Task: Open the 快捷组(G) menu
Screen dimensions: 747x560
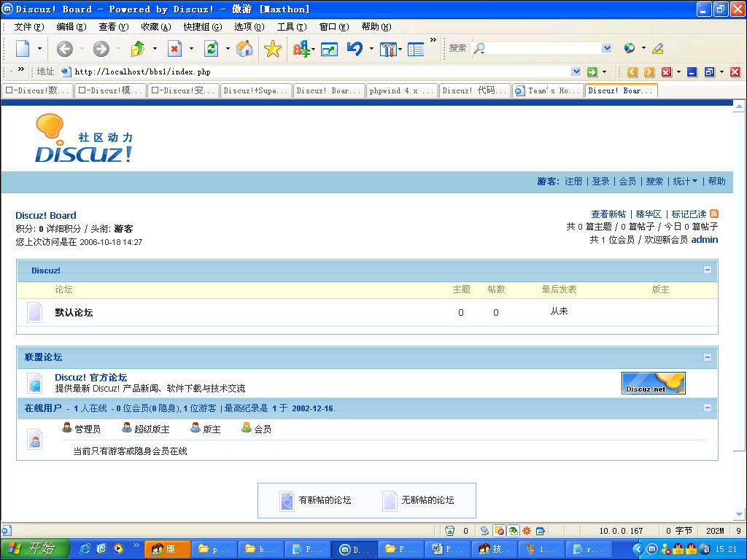Action: [203, 27]
